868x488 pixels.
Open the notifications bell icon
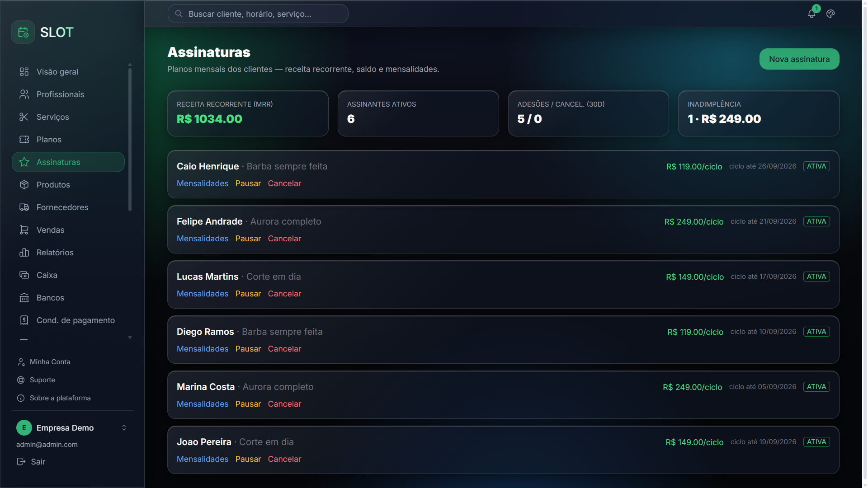(811, 14)
